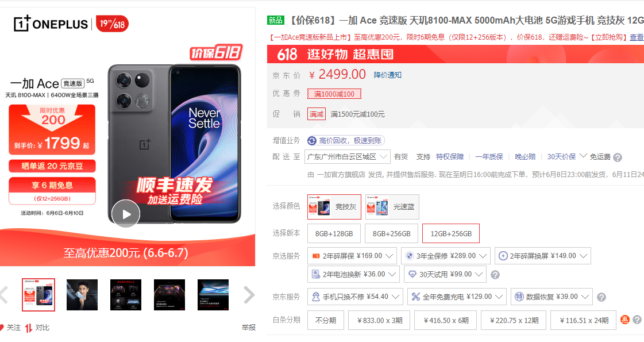Click the 手机只换不修 service icon
The width and height of the screenshot is (644, 342).
point(316,297)
